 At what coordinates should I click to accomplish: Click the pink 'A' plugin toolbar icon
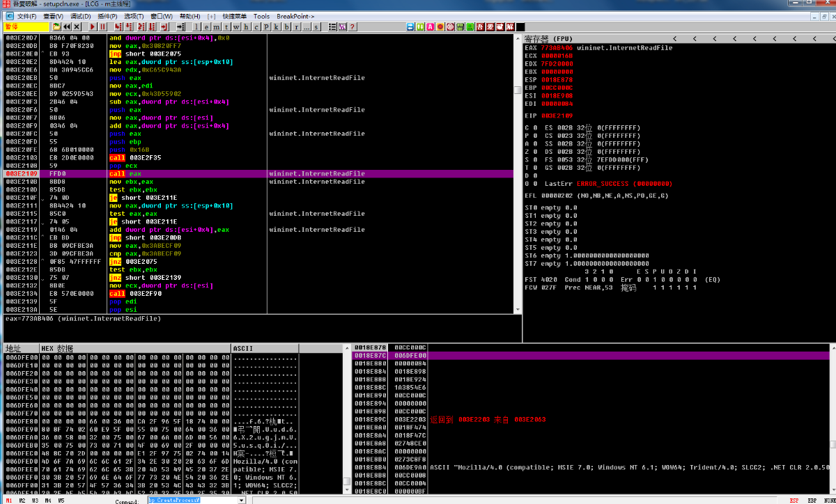(430, 26)
